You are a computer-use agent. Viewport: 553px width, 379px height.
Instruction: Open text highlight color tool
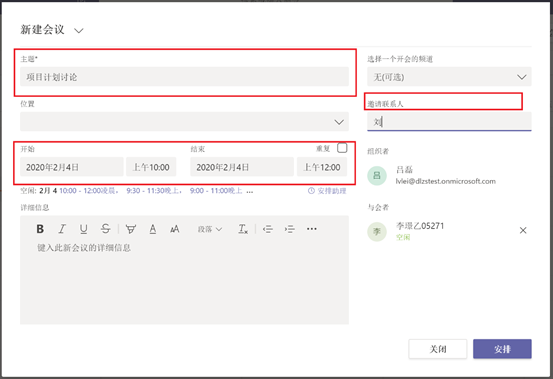tap(131, 229)
